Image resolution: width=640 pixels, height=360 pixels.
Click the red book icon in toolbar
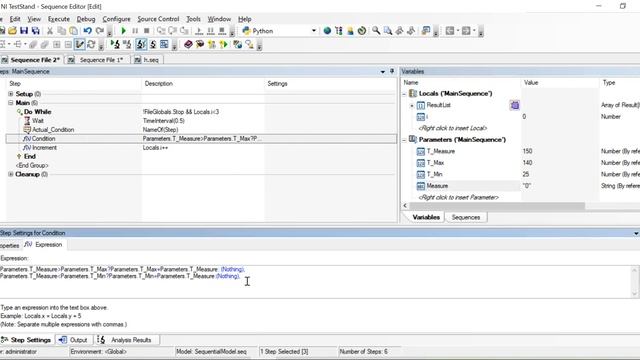pos(188,44)
